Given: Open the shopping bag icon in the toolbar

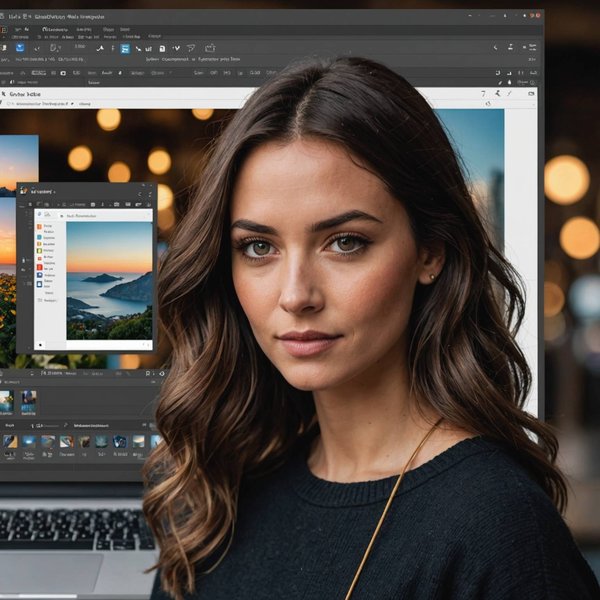Looking at the screenshot, I should (210, 48).
